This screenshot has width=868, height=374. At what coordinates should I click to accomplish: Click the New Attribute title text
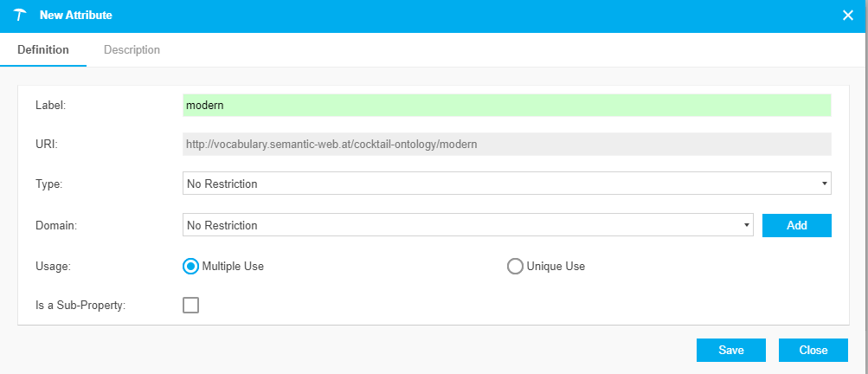click(76, 16)
